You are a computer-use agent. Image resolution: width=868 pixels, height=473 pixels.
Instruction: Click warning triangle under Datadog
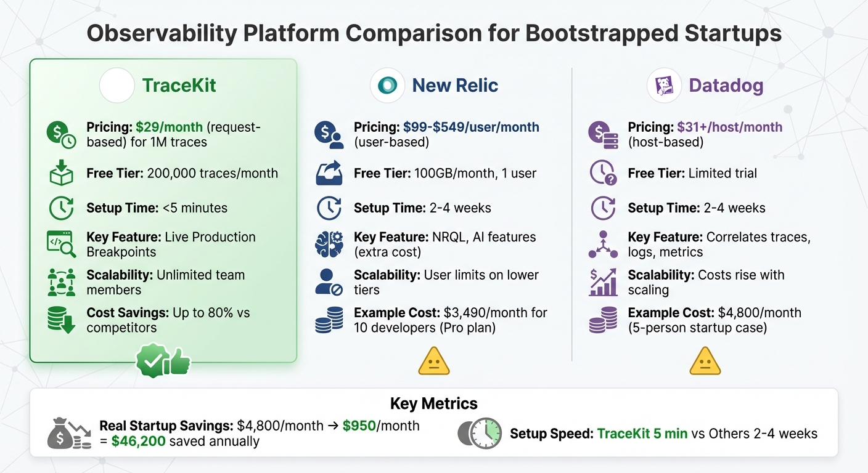705,362
